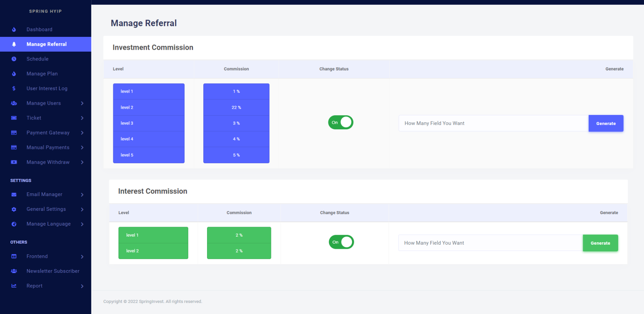Click the Email Manager envelope icon
This screenshot has width=644, height=314.
coord(14,195)
